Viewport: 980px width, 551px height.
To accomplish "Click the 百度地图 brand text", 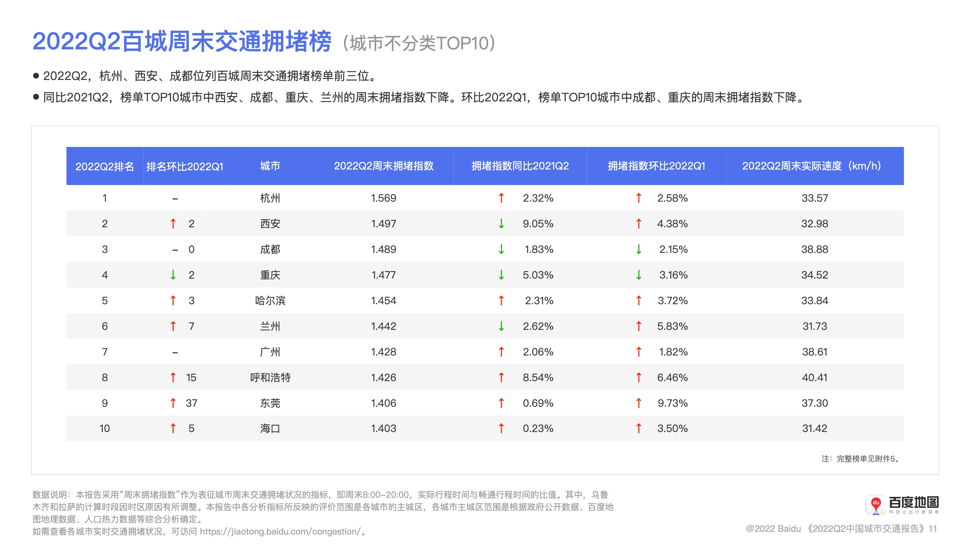I will pyautogui.click(x=914, y=502).
